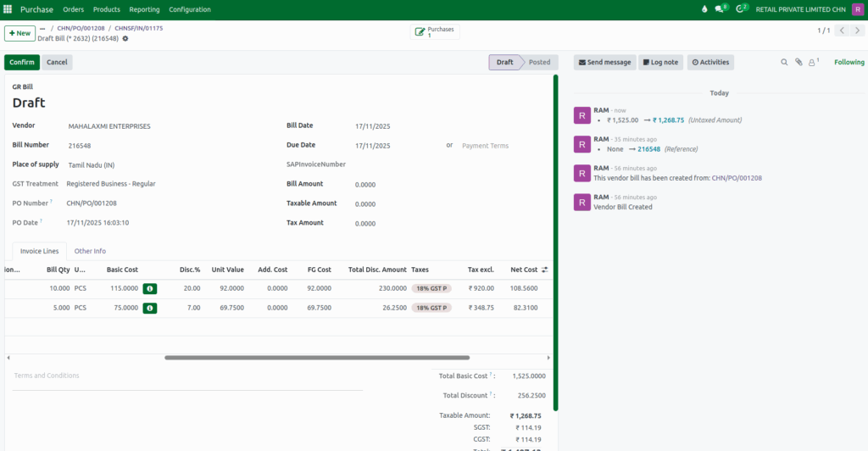This screenshot has width=868, height=451.
Task: Confirm the draft bill
Action: 21,63
